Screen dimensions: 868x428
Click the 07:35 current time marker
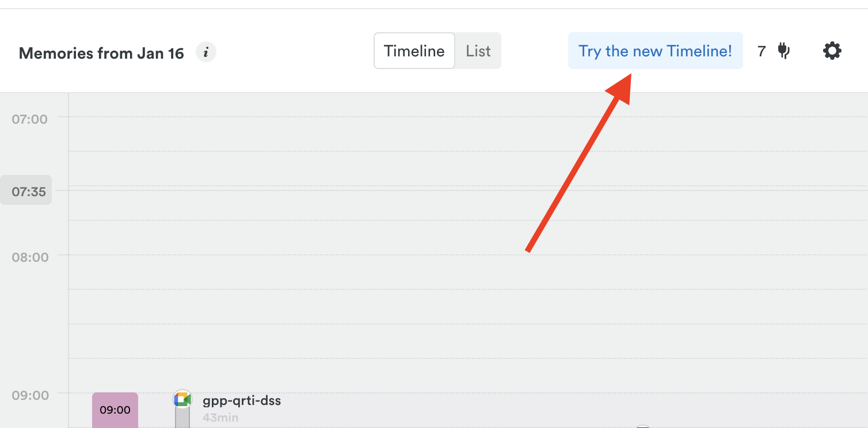(26, 190)
